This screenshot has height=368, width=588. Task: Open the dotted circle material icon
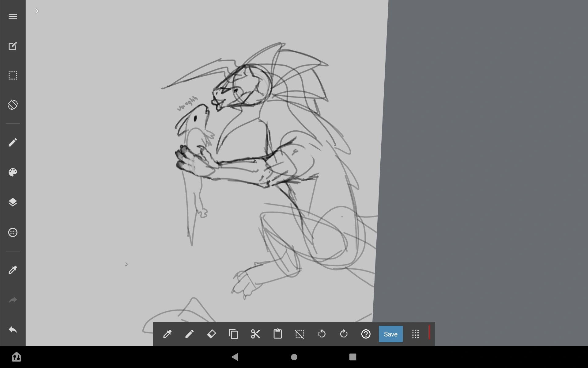[x=13, y=232]
